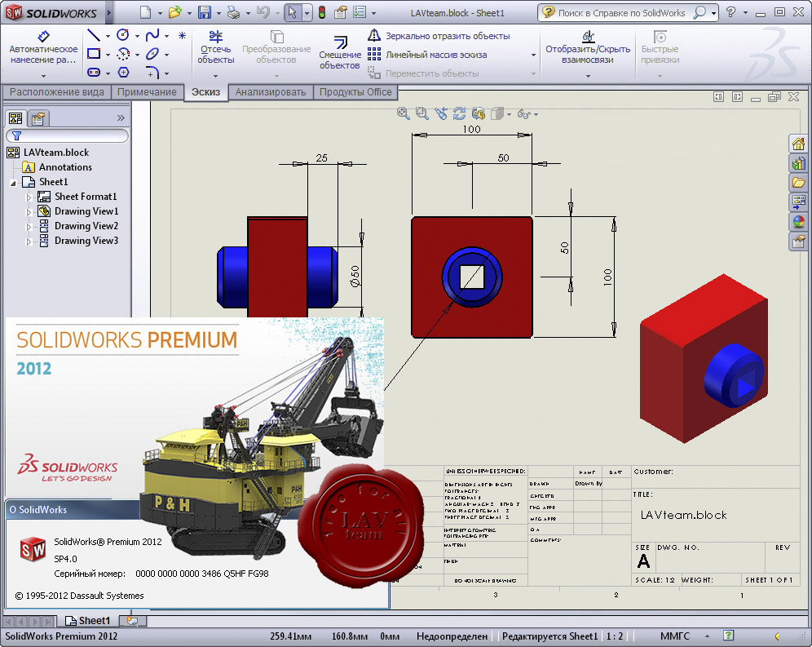Switch to Примечание tab
Screen dimensions: 812x647
(x=147, y=91)
